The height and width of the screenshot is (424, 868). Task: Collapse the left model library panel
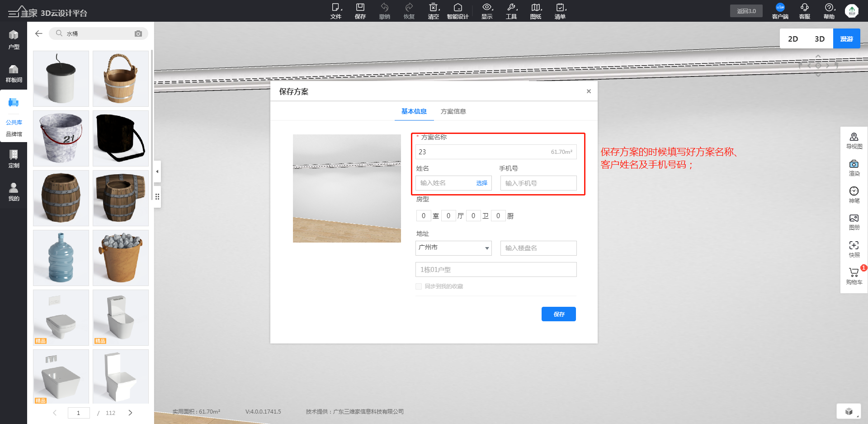157,172
